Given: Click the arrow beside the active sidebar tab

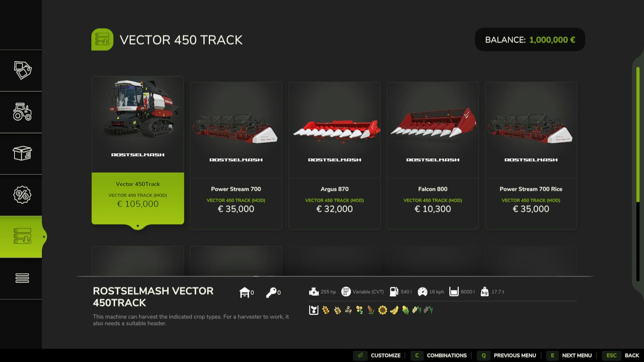Looking at the screenshot, I should click(x=44, y=237).
